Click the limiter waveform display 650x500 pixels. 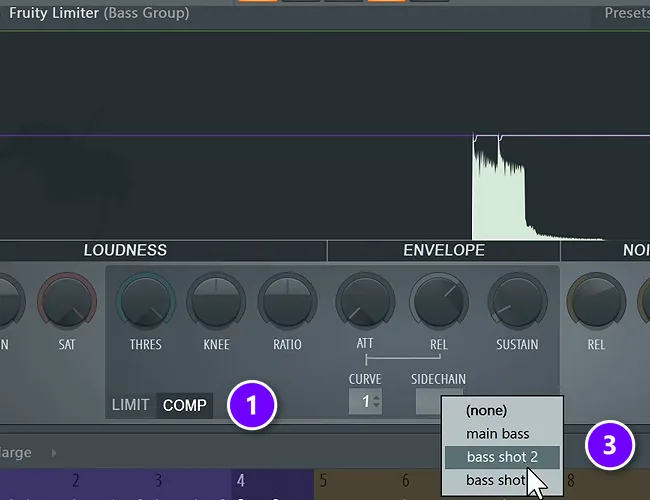[325, 136]
